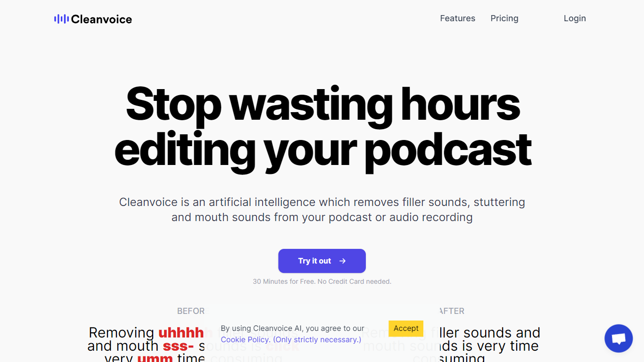Go to the Pricing page

[x=504, y=18]
